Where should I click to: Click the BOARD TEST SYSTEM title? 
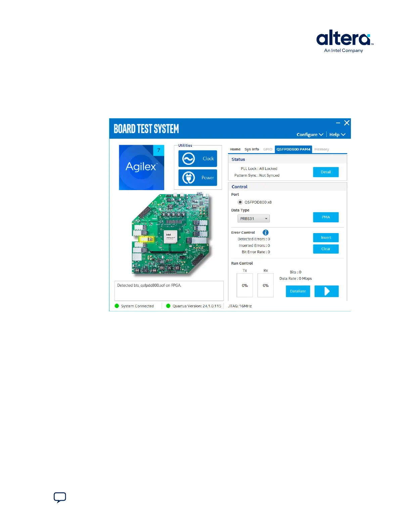[146, 129]
